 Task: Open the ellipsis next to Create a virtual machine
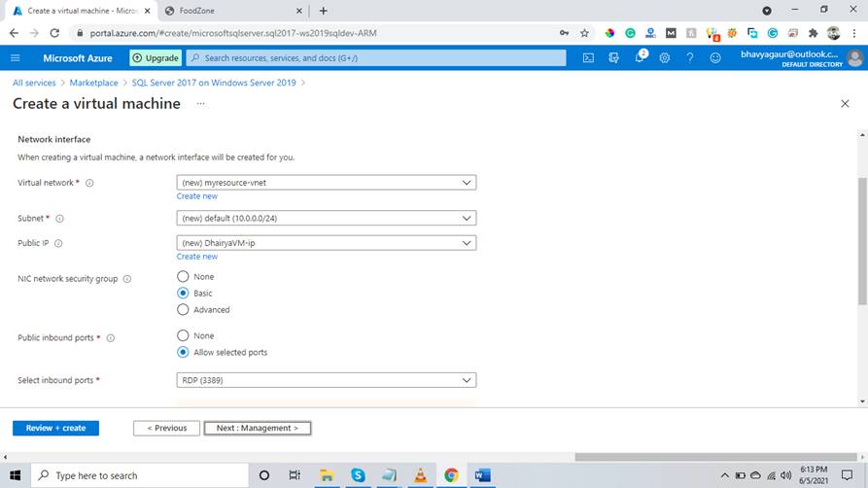click(x=200, y=104)
